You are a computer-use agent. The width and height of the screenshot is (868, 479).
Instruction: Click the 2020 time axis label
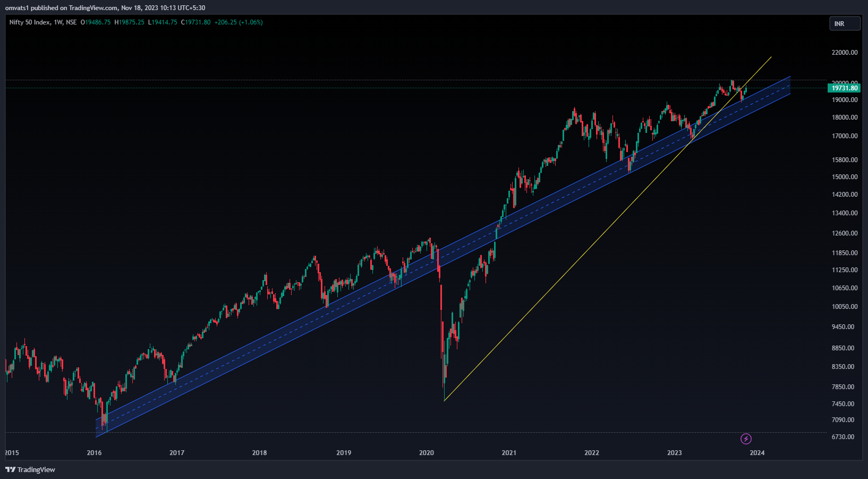click(x=427, y=453)
